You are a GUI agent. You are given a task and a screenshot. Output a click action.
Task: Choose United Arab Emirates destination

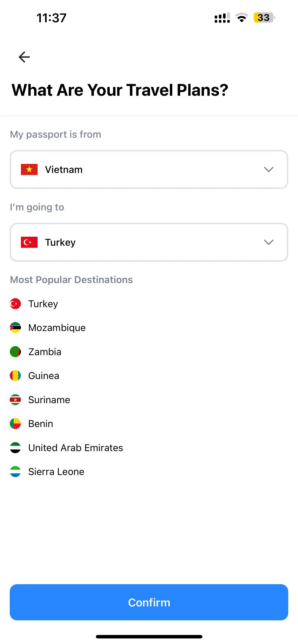[x=76, y=447]
